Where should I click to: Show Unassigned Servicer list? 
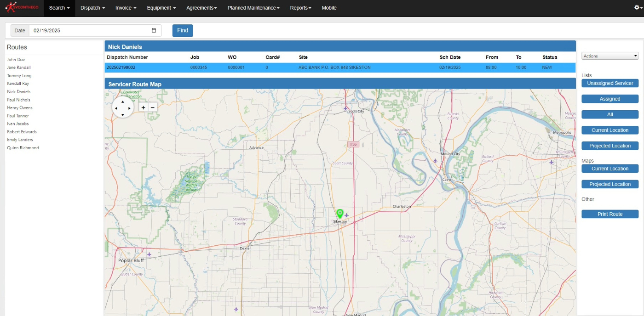pyautogui.click(x=610, y=83)
